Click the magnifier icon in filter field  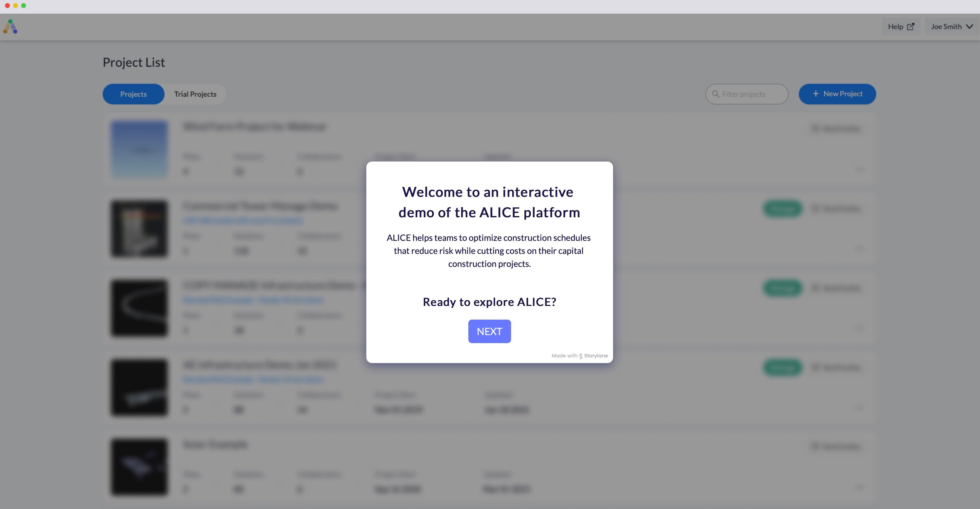[x=715, y=94]
